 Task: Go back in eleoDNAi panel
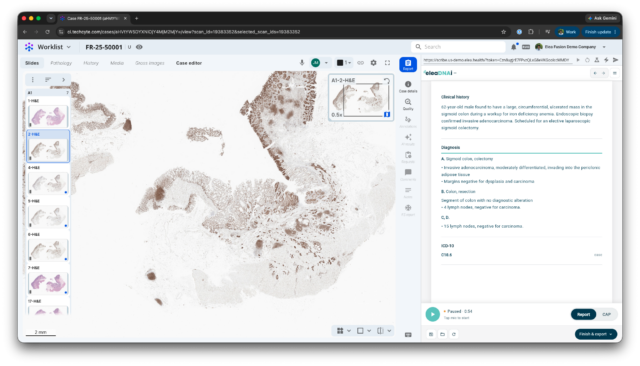click(x=595, y=73)
